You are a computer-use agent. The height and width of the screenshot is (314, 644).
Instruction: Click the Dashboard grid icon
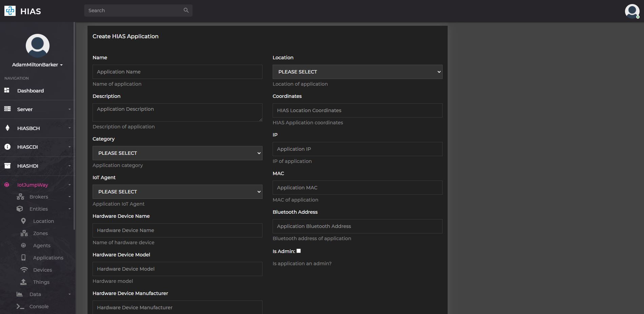click(7, 90)
